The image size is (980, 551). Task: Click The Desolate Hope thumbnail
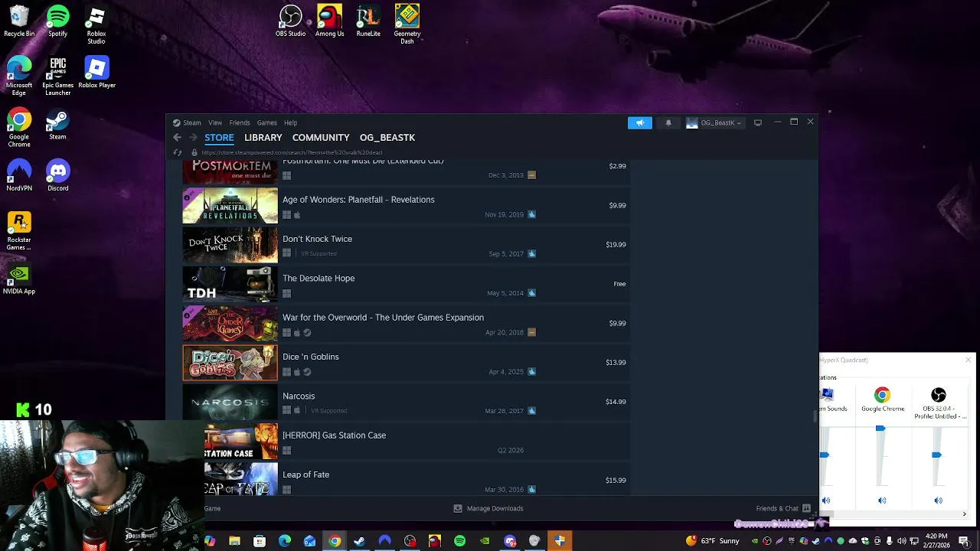230,284
